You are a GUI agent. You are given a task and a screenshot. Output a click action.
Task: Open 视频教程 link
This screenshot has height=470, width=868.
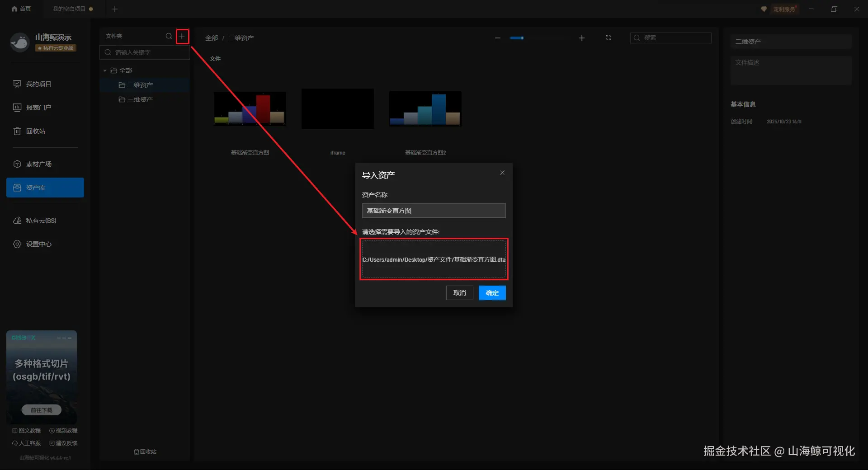(63, 431)
